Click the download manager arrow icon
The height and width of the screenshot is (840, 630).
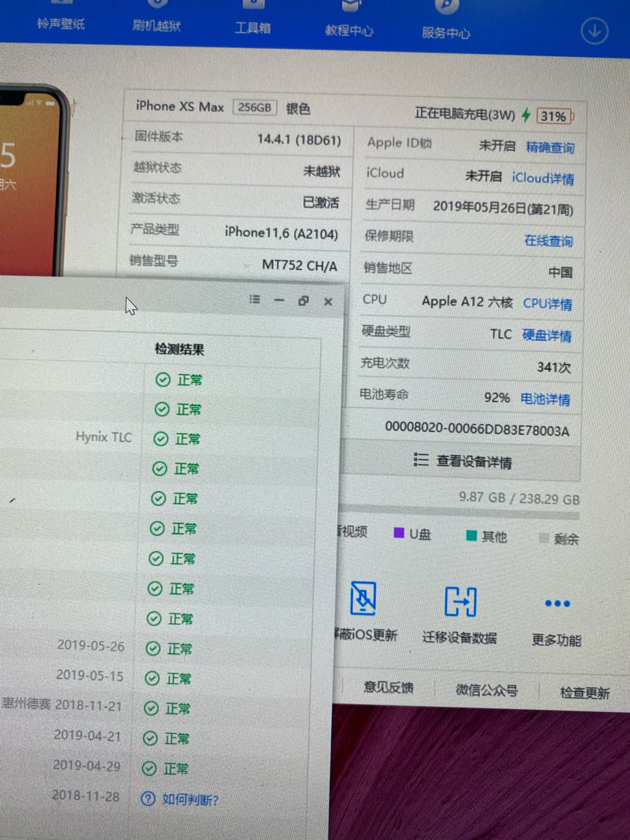pyautogui.click(x=594, y=31)
